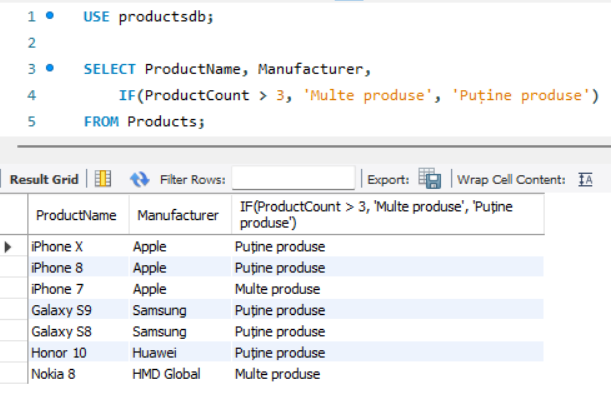Image resolution: width=611 pixels, height=394 pixels.
Task: Select Multe produse cell in Nokia 8 row
Action: (388, 374)
